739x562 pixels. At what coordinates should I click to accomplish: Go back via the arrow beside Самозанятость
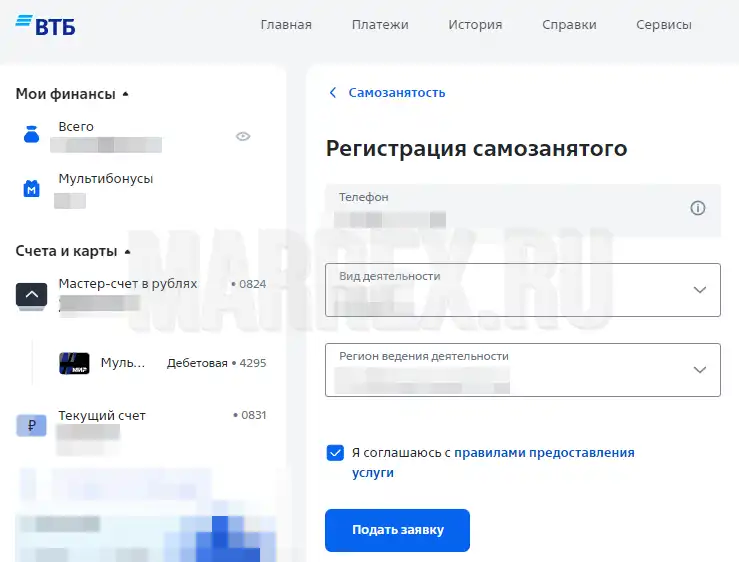333,92
